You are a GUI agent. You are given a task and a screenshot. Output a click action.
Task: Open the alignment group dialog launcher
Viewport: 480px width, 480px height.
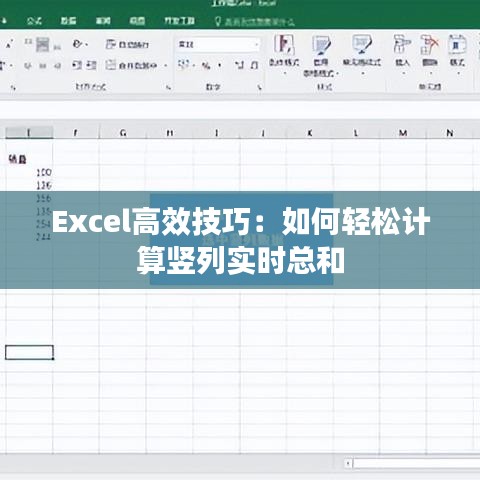tap(168, 87)
